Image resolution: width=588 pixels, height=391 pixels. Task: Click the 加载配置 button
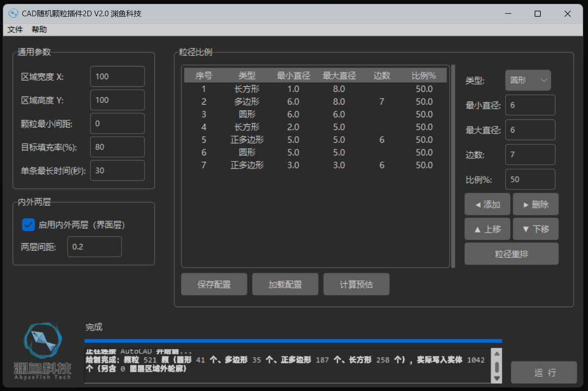[285, 284]
